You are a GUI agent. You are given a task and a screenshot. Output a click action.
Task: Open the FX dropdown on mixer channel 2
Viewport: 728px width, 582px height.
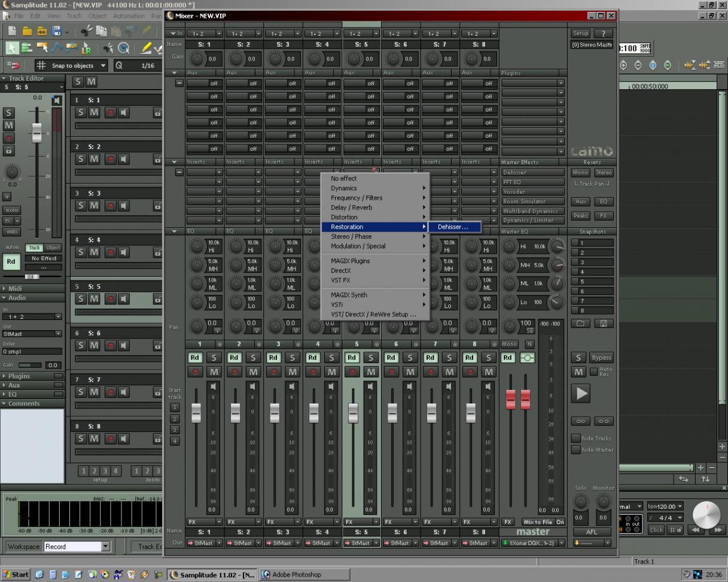[x=259, y=522]
